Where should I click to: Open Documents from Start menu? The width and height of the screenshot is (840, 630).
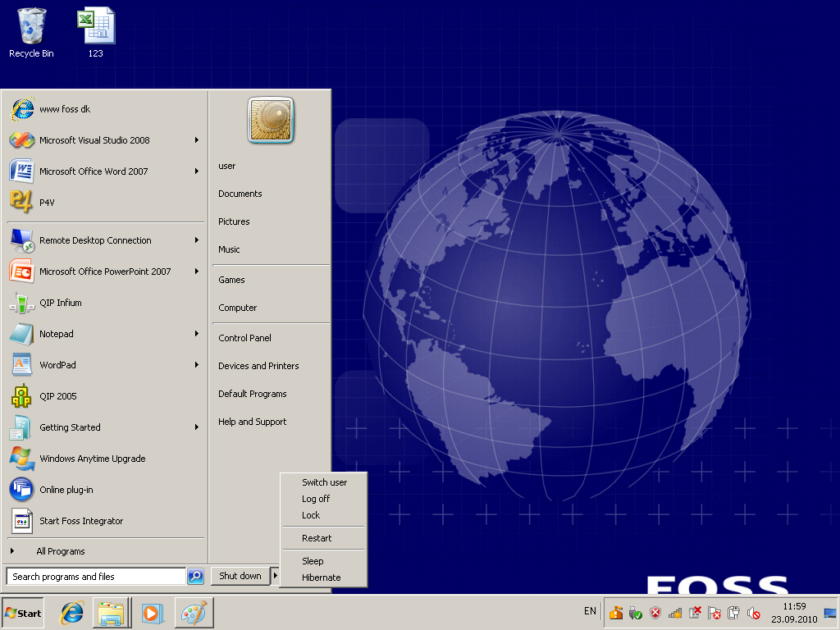pos(240,194)
